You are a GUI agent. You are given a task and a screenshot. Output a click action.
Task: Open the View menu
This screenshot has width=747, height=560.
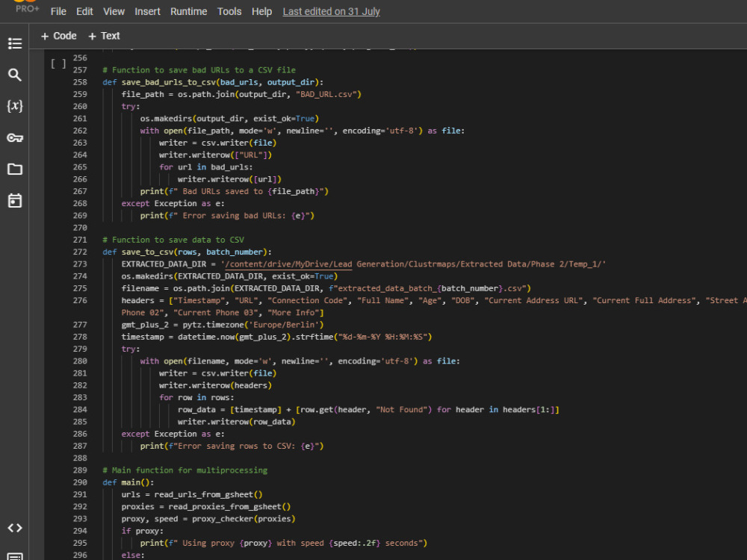click(114, 11)
